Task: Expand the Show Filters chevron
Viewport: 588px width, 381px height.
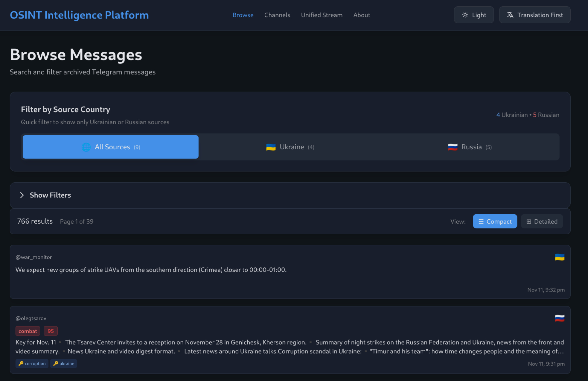Action: [x=22, y=195]
